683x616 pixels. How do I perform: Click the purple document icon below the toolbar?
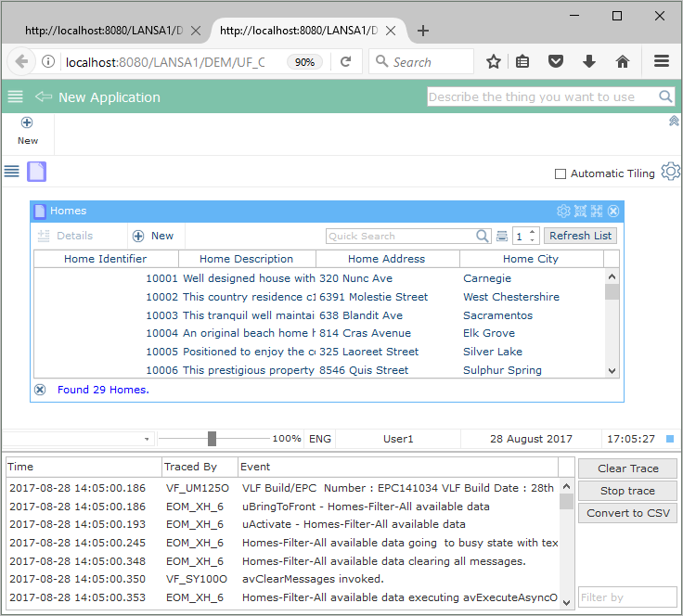coord(36,172)
